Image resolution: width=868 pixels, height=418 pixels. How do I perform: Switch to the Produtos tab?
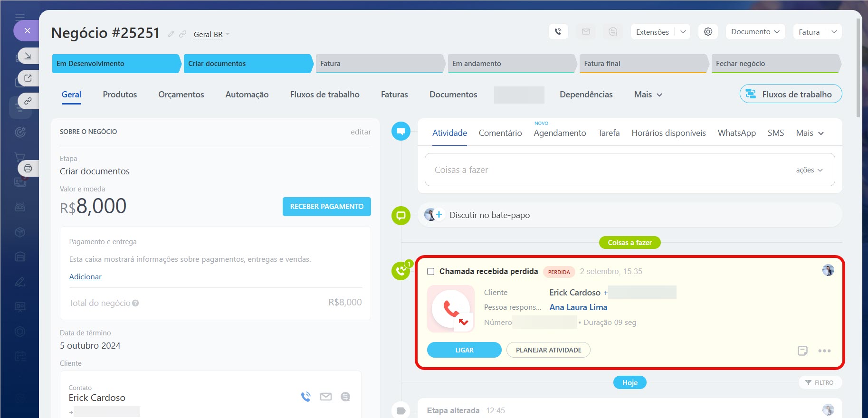tap(120, 95)
